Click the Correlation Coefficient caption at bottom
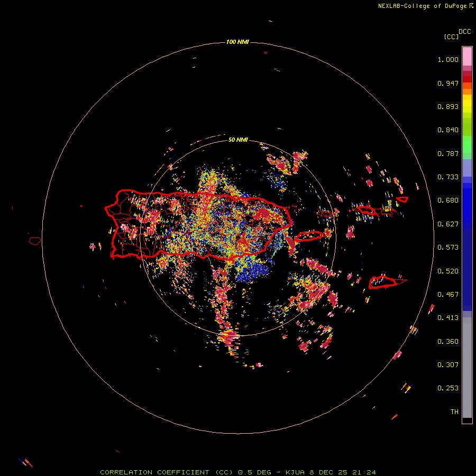Screen dimensions: 476x476 click(238, 472)
